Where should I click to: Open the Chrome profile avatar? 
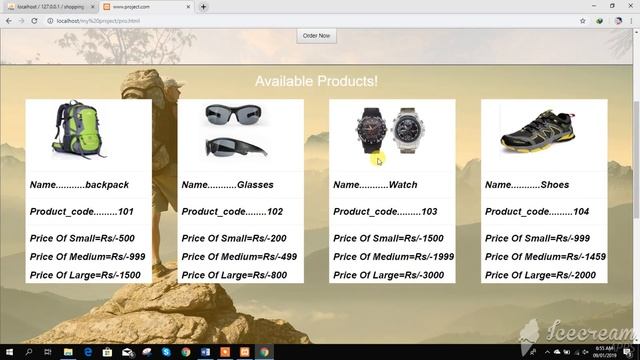(618, 21)
